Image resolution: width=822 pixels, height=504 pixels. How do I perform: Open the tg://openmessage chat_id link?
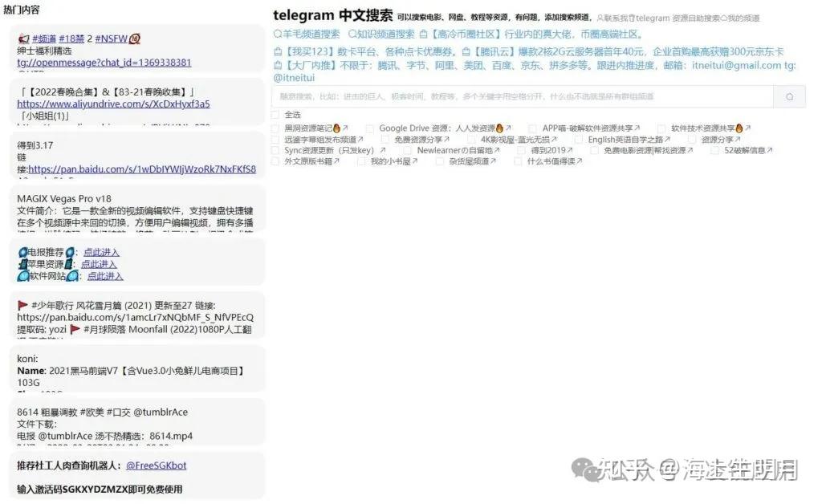104,63
